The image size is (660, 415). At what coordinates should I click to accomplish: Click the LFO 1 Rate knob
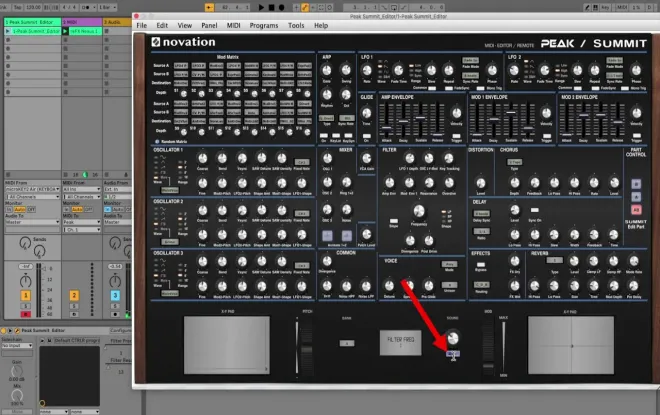(x=367, y=70)
